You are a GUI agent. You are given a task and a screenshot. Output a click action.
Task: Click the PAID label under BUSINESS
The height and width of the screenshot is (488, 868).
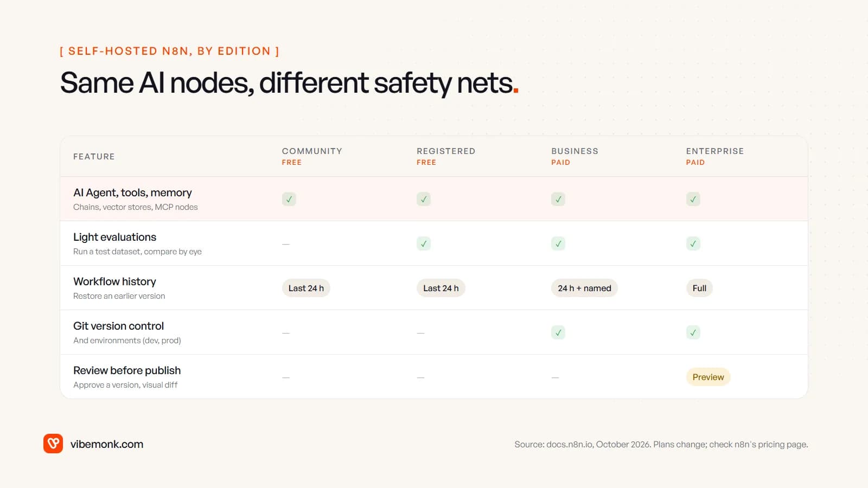(x=560, y=162)
